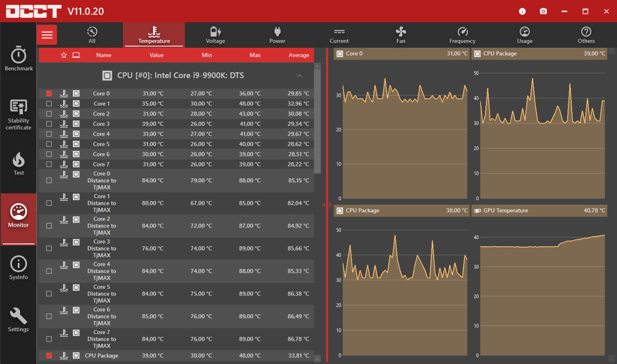Click the chip icon in Core 7 row
This screenshot has height=364, width=617.
(76, 164)
